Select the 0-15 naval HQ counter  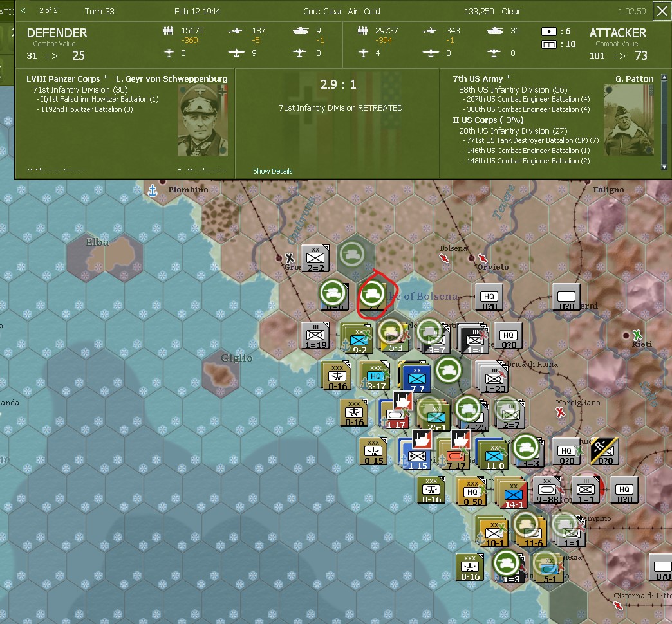click(373, 452)
